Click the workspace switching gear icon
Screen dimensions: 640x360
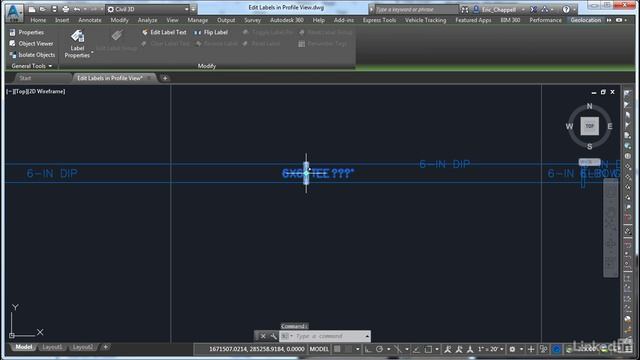512,349
